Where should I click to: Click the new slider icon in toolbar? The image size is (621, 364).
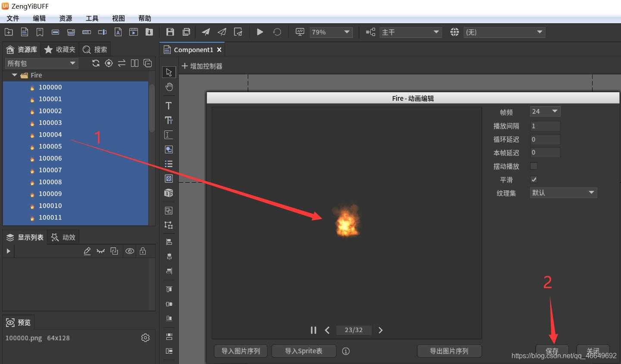coord(102,32)
